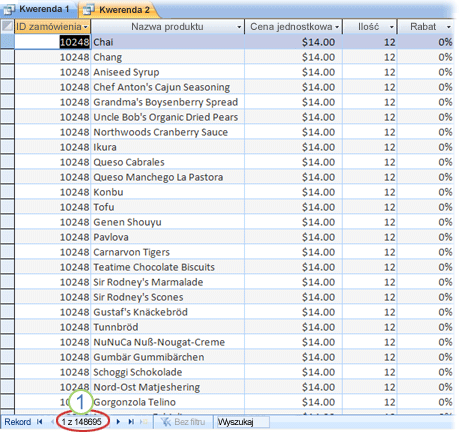The height and width of the screenshot is (432, 459).
Task: Click the $14.00 price in Chai row
Action: coord(294,42)
